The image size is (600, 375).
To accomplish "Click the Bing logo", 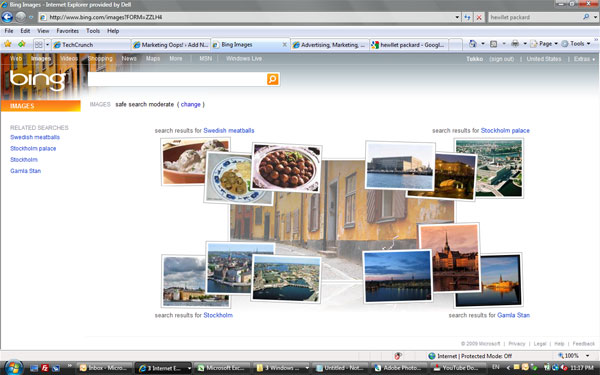I will [37, 80].
